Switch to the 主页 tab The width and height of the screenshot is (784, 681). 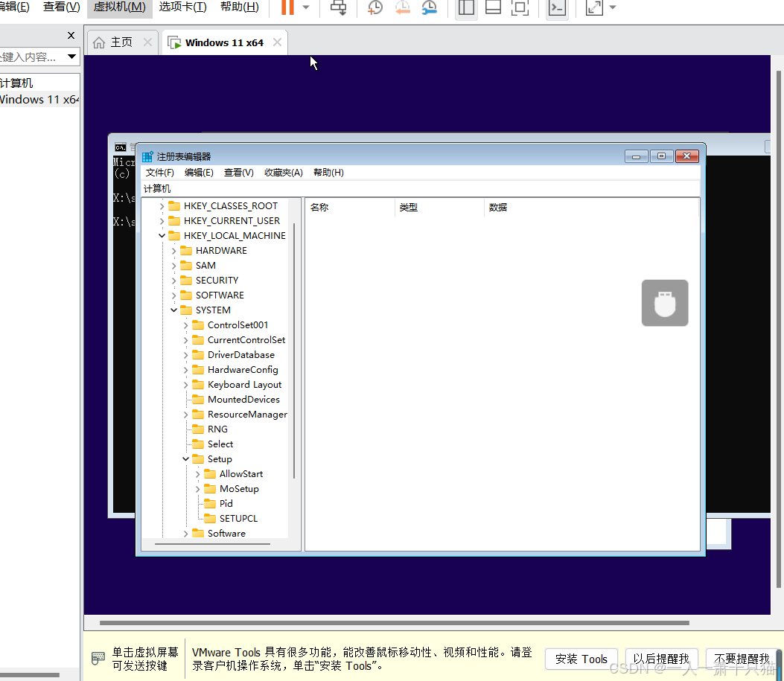pos(121,42)
